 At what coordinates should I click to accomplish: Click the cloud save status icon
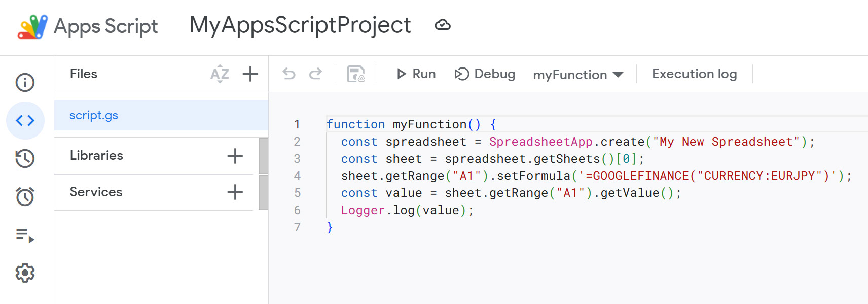tap(443, 25)
